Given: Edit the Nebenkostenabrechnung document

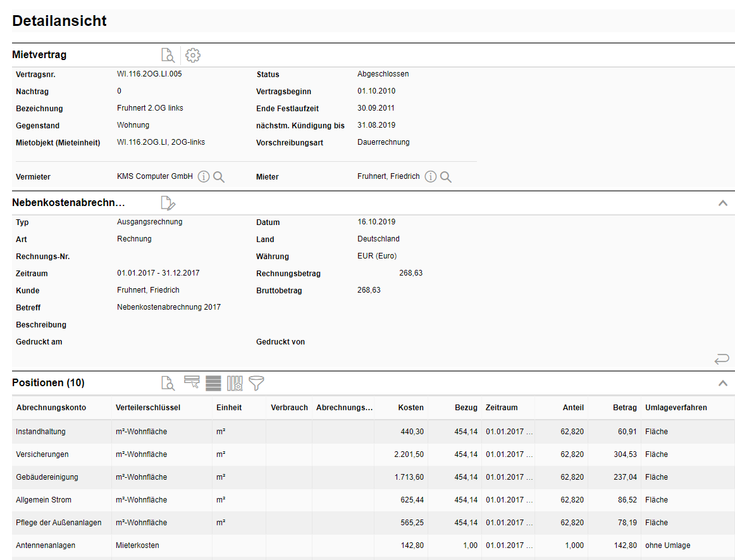Looking at the screenshot, I should point(168,203).
